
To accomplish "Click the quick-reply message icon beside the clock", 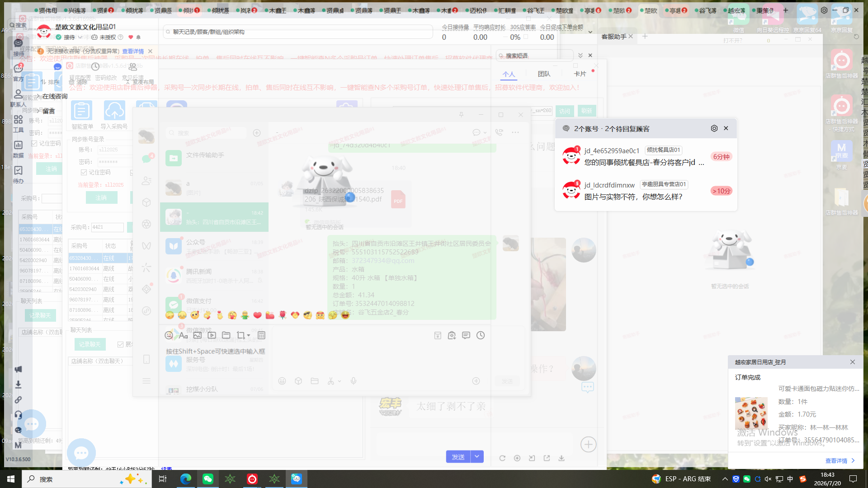I will (466, 335).
